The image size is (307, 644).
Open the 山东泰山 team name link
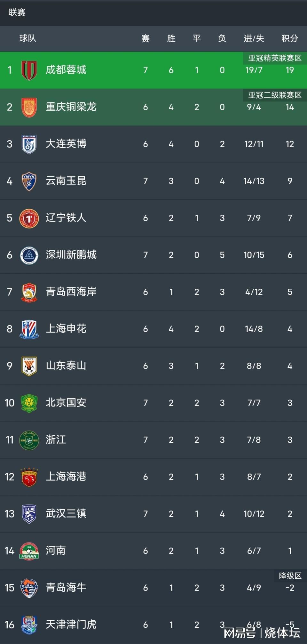66,366
